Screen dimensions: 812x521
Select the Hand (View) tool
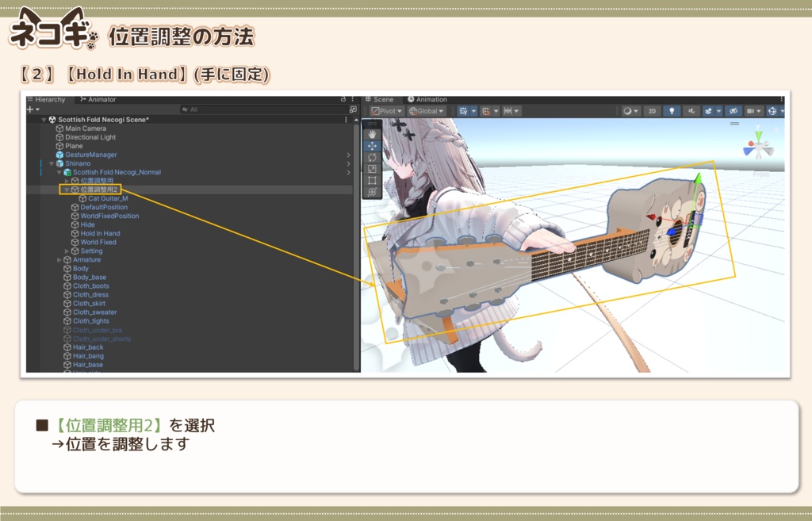[372, 134]
